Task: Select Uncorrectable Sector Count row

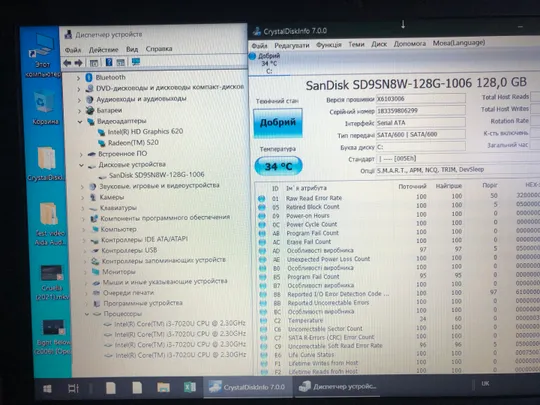Action: coord(398,329)
